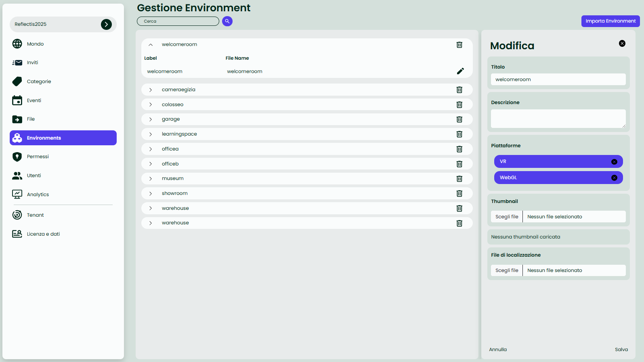Delete the showroom environment
The height and width of the screenshot is (362, 644).
click(x=459, y=193)
